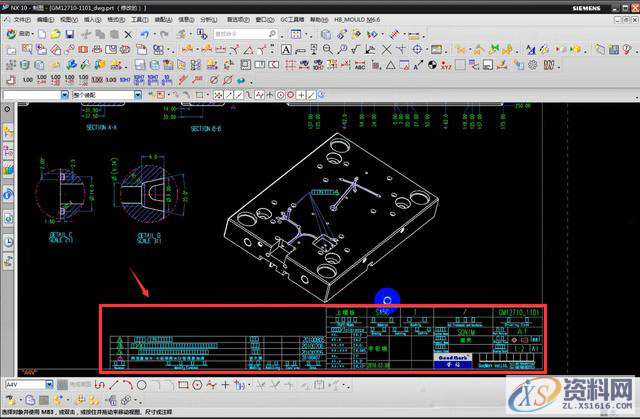Click the Save file icon
The height and width of the screenshot is (419, 640).
point(70,34)
